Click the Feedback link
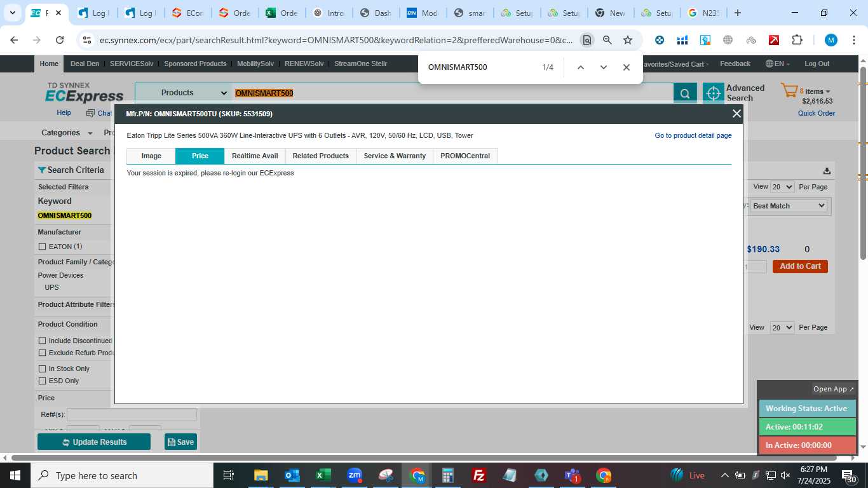The width and height of the screenshot is (868, 488). tap(735, 64)
